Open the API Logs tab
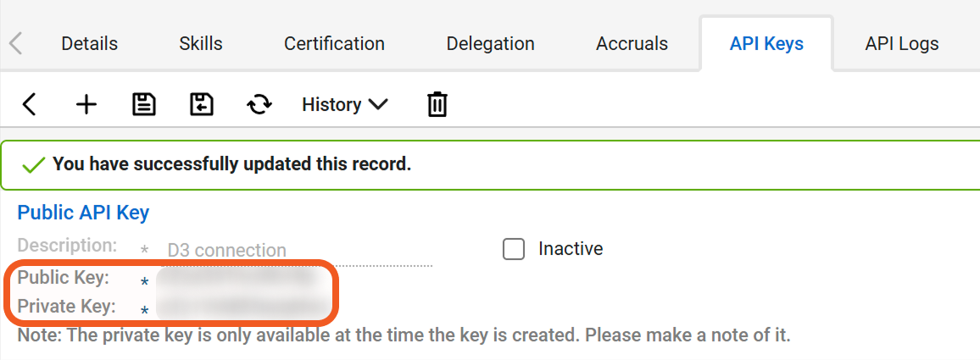The width and height of the screenshot is (980, 360). click(x=901, y=43)
